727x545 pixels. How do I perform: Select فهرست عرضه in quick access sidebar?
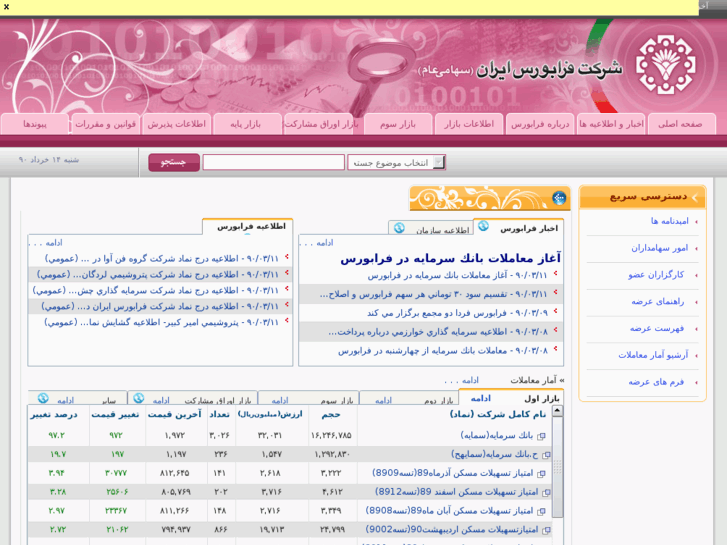(657, 328)
